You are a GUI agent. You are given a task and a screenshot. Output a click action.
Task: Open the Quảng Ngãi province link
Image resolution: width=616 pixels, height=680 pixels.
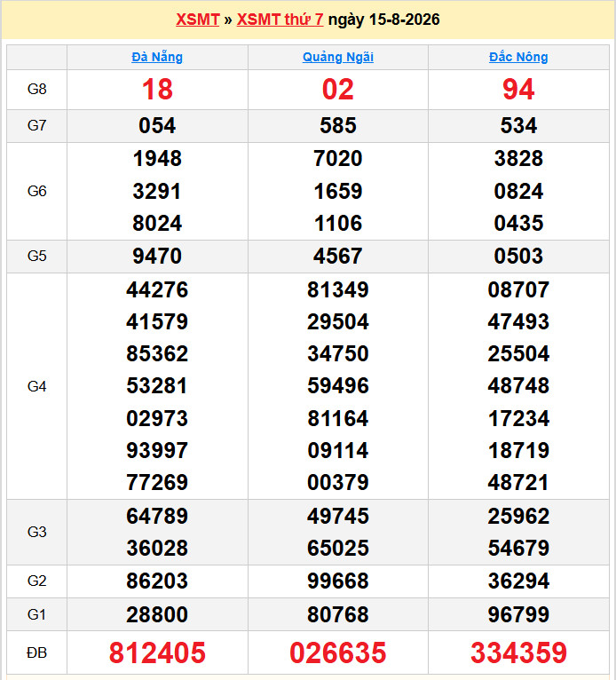tap(338, 57)
